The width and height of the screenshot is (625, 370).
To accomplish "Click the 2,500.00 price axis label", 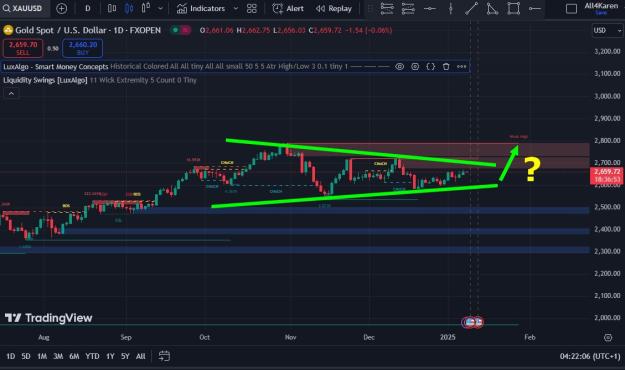I will tap(607, 207).
